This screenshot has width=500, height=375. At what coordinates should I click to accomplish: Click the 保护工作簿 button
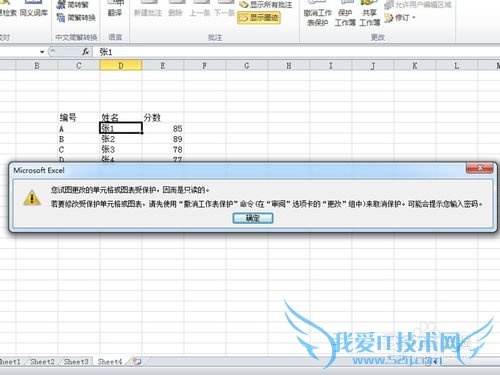point(345,15)
